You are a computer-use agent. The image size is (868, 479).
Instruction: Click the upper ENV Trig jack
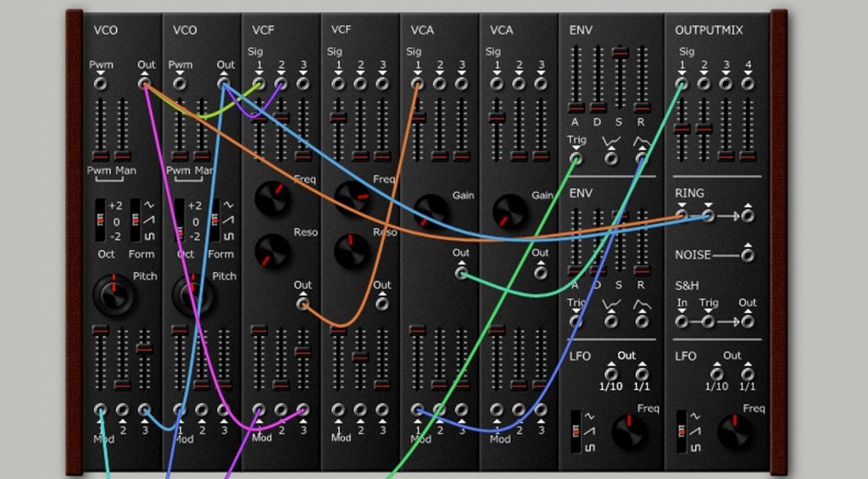576,159
